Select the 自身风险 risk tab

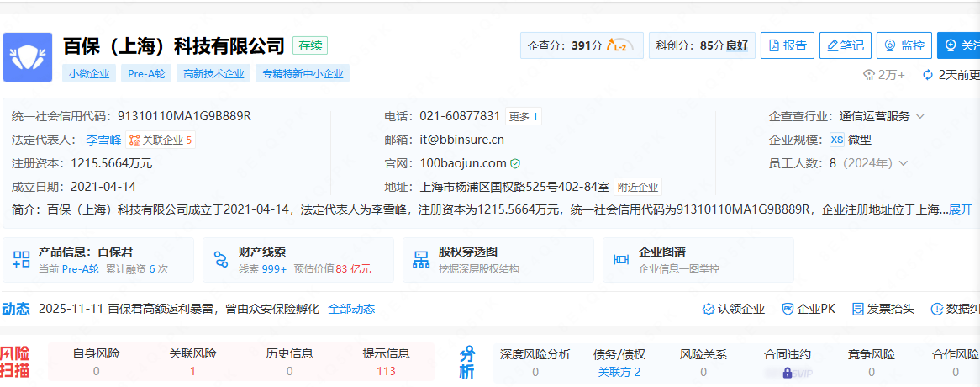pos(97,362)
